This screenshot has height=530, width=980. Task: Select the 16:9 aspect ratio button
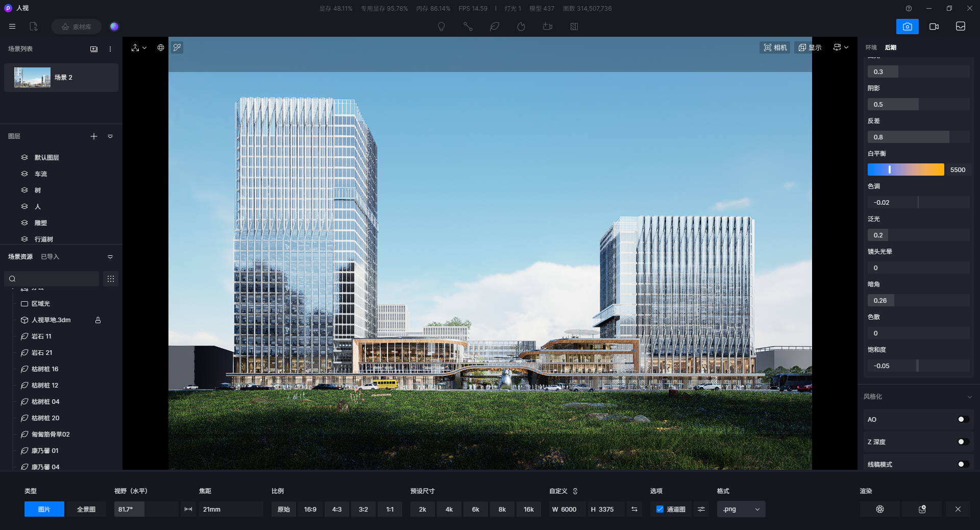pos(310,509)
